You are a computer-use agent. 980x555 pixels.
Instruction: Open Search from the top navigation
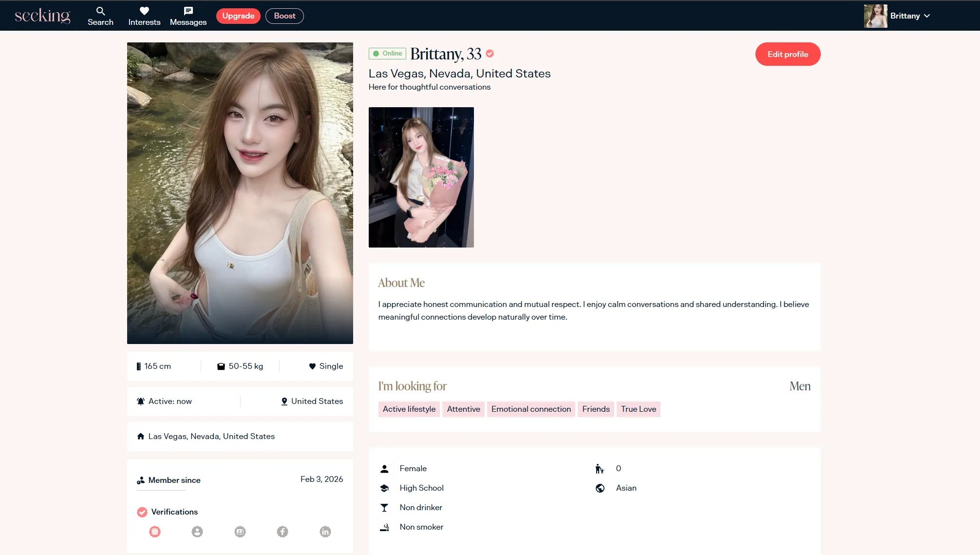point(100,16)
